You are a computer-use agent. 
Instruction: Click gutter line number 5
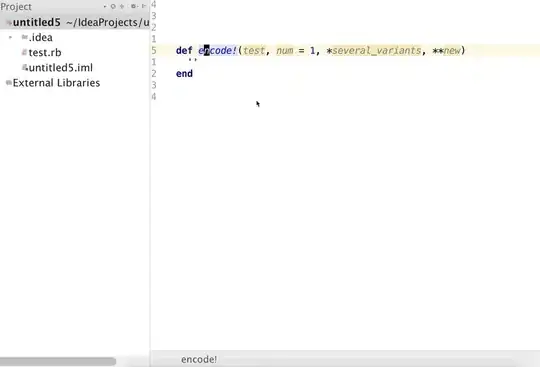click(x=154, y=51)
